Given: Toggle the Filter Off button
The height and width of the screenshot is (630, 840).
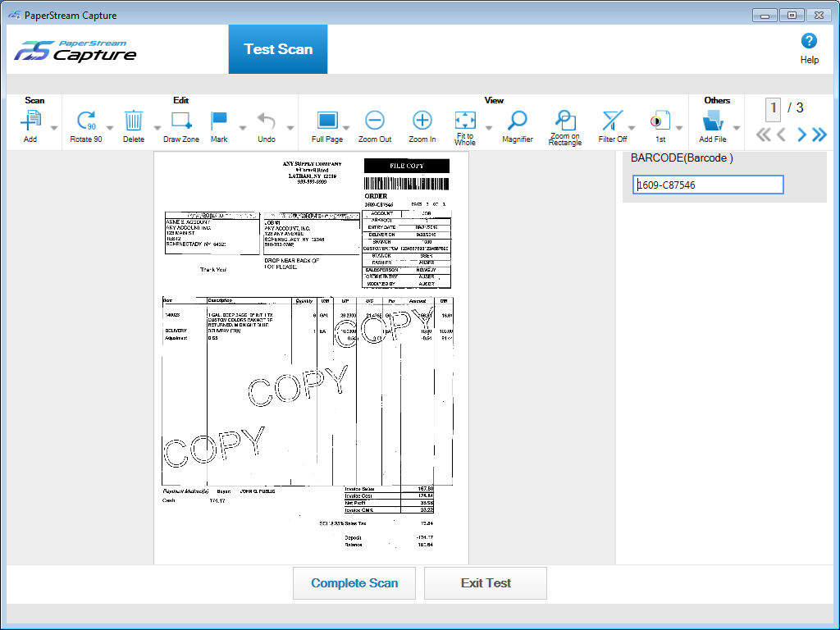Looking at the screenshot, I should pos(612,121).
